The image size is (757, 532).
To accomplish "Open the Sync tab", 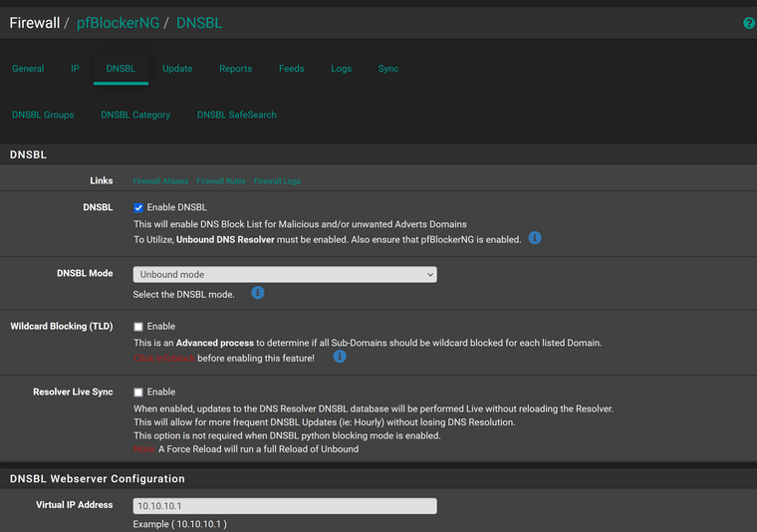I will coord(388,69).
